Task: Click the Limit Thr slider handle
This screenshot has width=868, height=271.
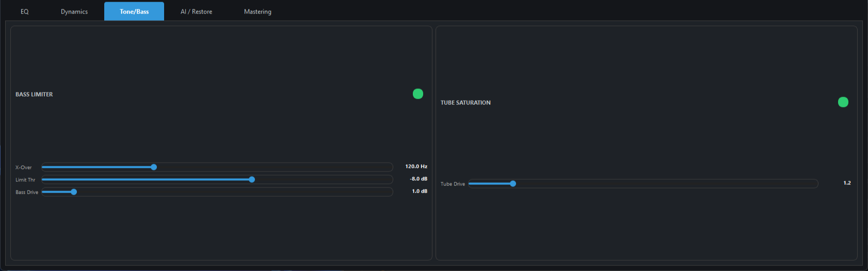Action: (252, 180)
